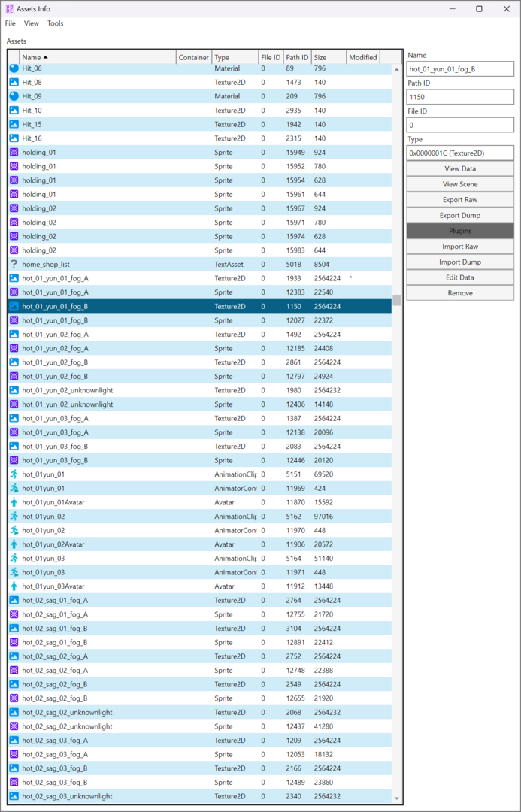Click the Path ID input field

(x=460, y=97)
